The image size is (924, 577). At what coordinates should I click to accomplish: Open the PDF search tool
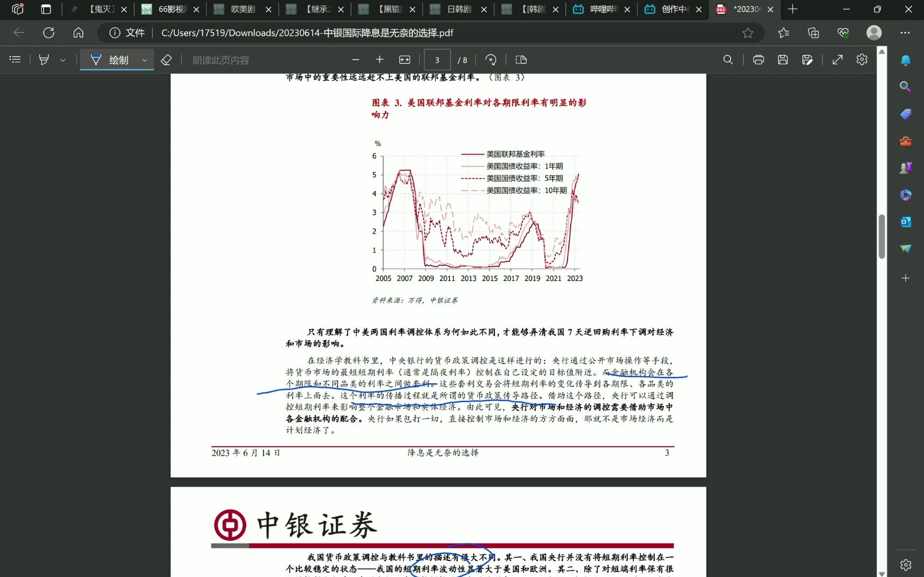pyautogui.click(x=728, y=60)
